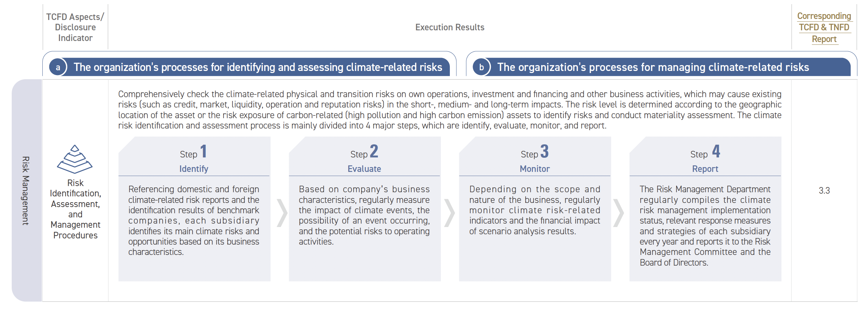Image resolution: width=868 pixels, height=309 pixels.
Task: Click the TCFD Aspects/Disclosure Indicator column header
Action: point(75,27)
